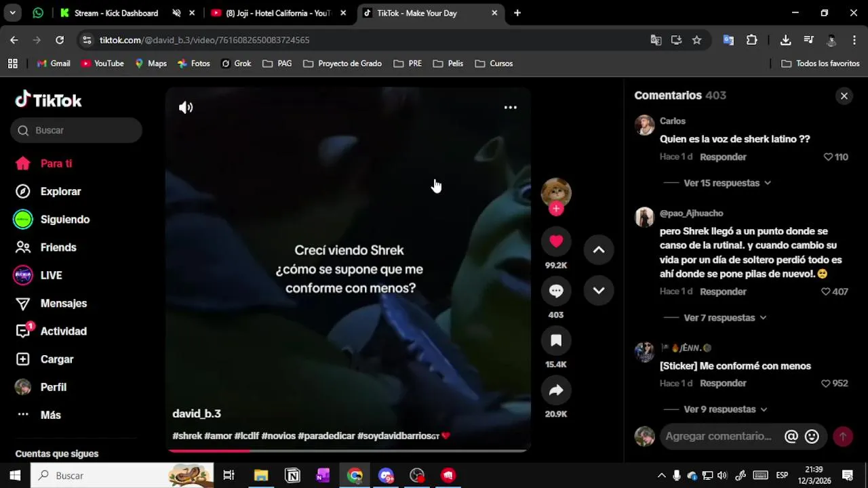Bookmark the video with 15.4K saves

click(x=556, y=340)
